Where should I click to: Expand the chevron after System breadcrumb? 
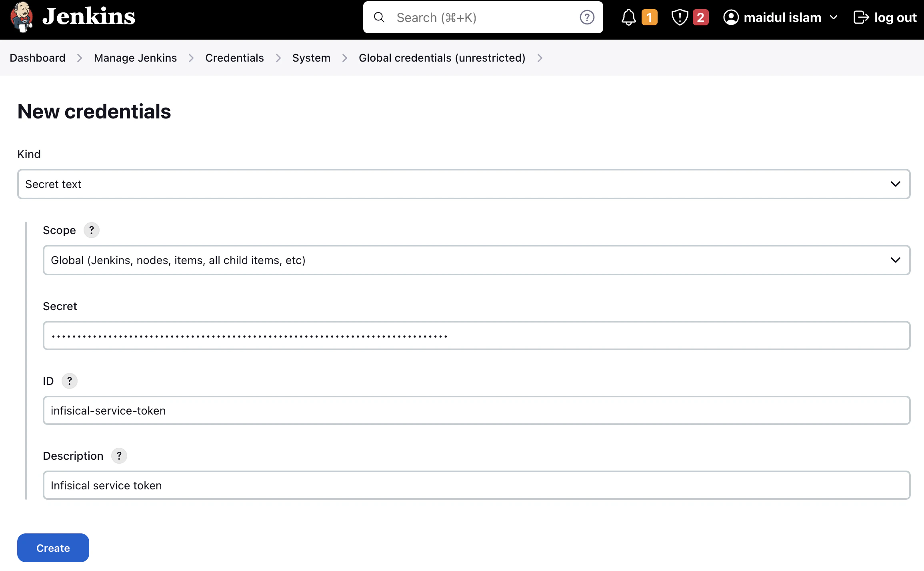click(345, 58)
